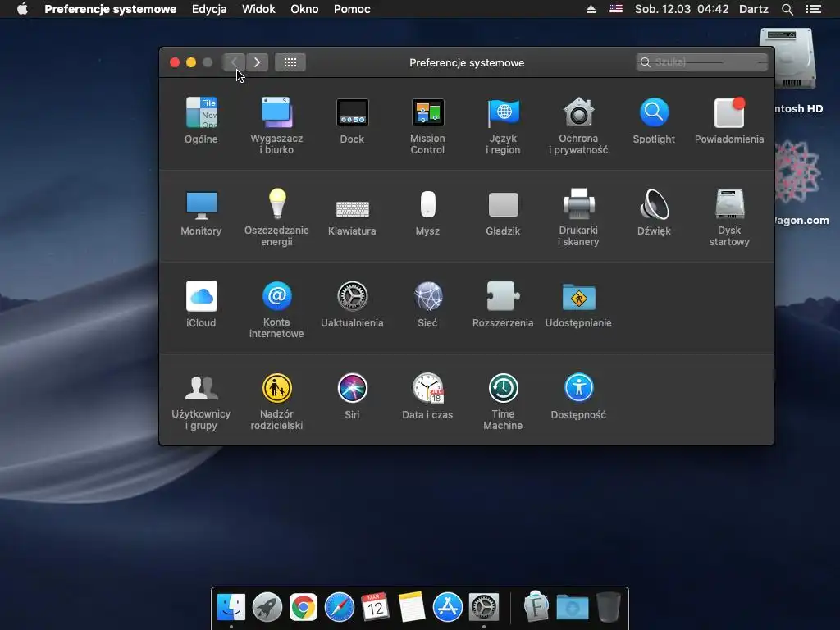Click the red close window button
Screen dimensions: 840x630
[175, 62]
